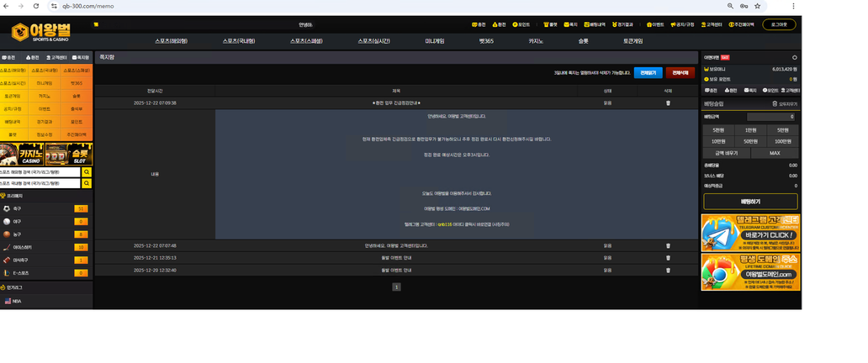Open the Telegram customer center banner

tap(750, 233)
